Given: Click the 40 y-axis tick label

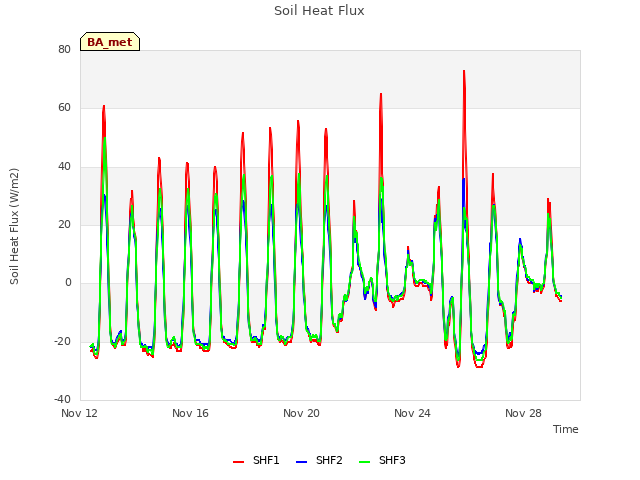Looking at the screenshot, I should coord(64,166).
